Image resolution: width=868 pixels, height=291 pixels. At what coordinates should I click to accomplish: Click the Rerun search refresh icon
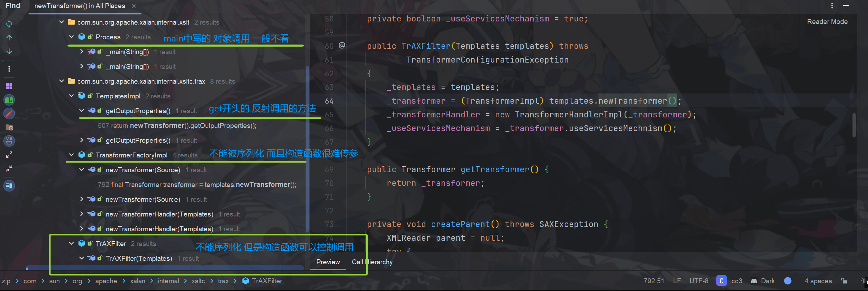coord(9,24)
